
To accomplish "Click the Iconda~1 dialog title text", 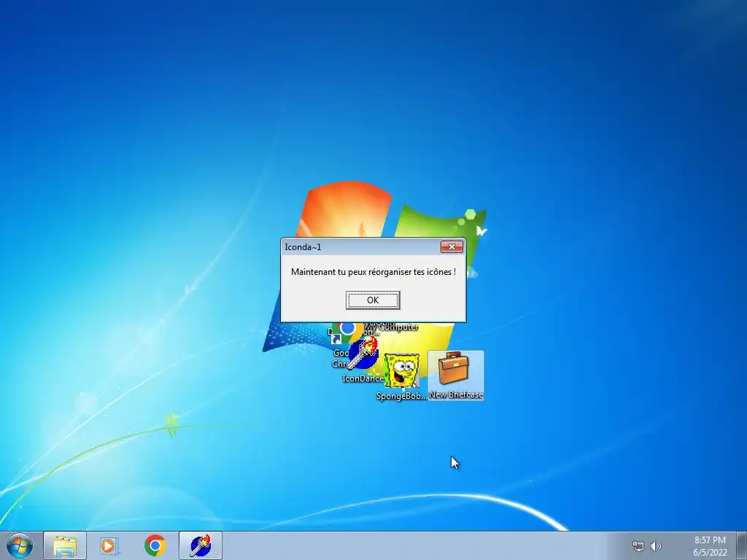I will [303, 246].
